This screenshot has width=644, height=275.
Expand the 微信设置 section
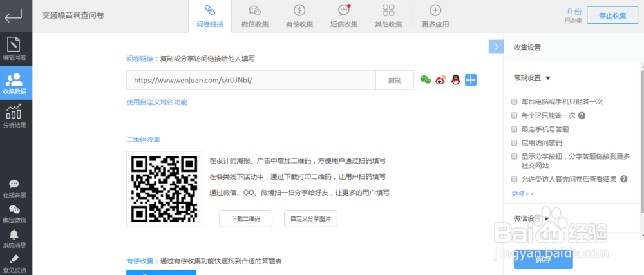point(531,218)
